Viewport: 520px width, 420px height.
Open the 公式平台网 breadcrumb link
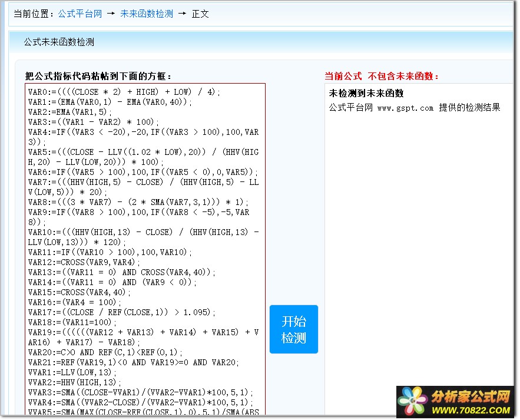(x=80, y=14)
